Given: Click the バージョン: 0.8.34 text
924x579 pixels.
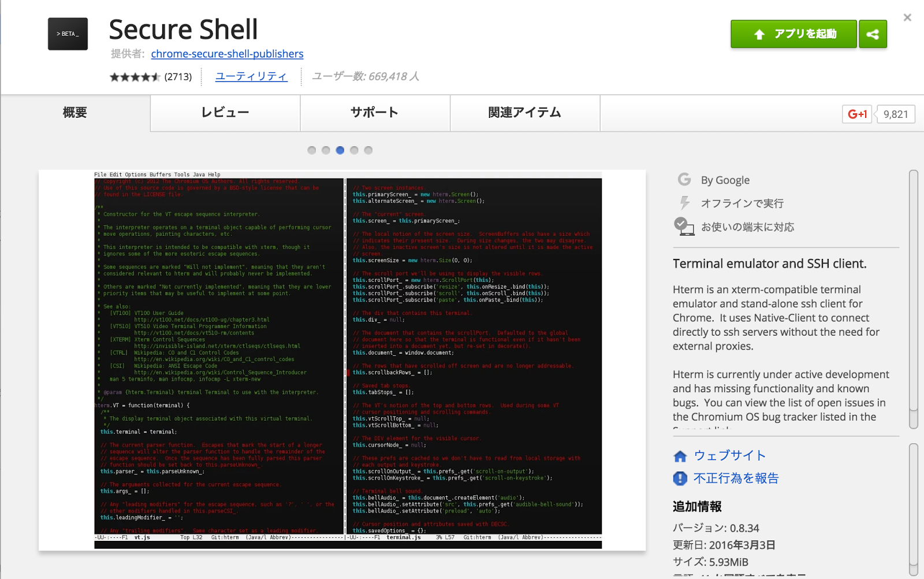Looking at the screenshot, I should 716,528.
